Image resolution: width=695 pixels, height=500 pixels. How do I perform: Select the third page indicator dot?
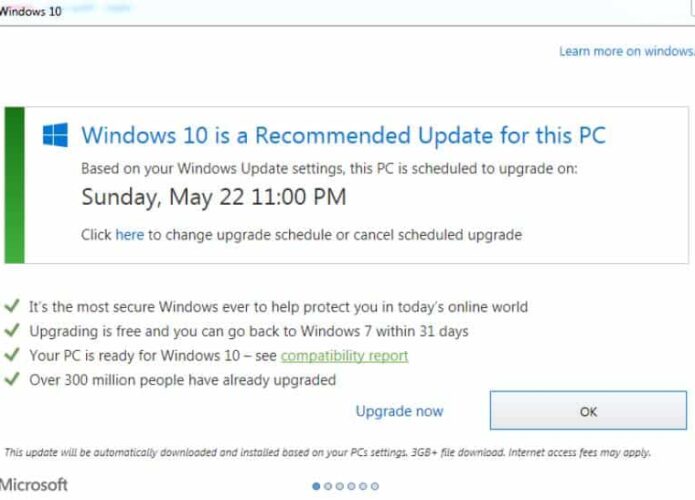(x=340, y=486)
